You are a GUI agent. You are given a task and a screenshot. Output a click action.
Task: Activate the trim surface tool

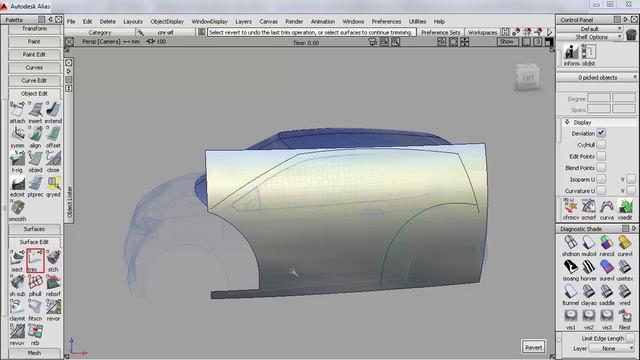pyautogui.click(x=36, y=260)
